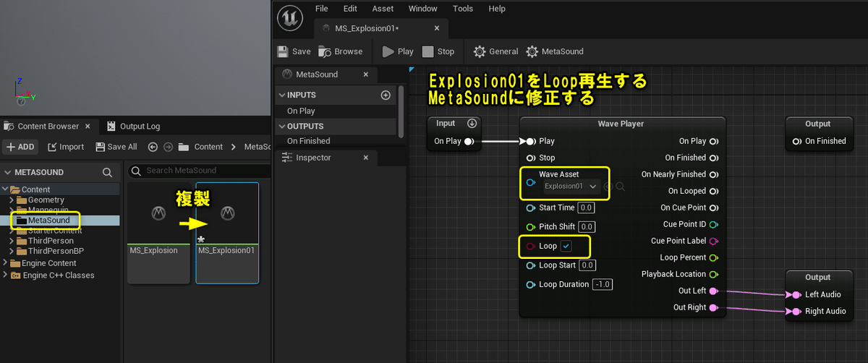The height and width of the screenshot is (363, 868).
Task: Select the MS_Explosion01 asset thumbnail
Action: [x=227, y=233]
